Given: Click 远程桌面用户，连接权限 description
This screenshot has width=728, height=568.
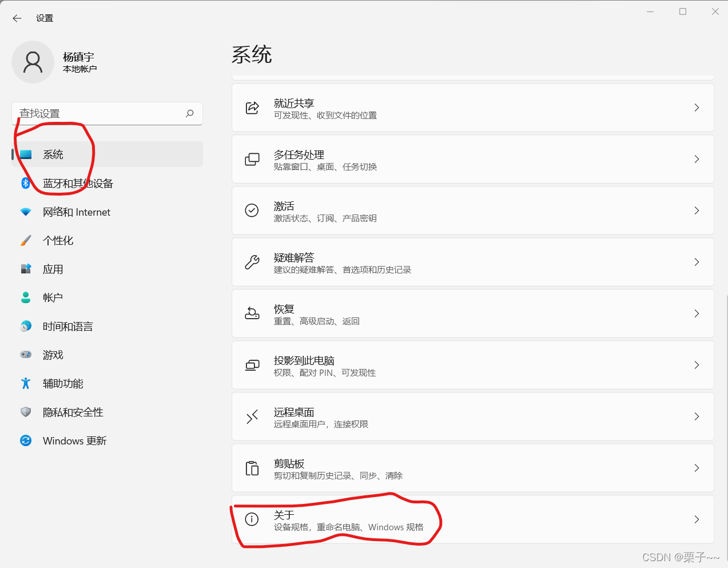Looking at the screenshot, I should pos(321,424).
